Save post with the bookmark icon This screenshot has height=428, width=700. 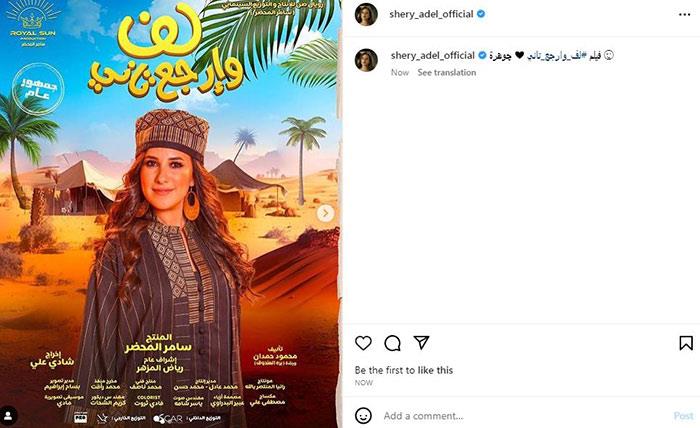(686, 343)
